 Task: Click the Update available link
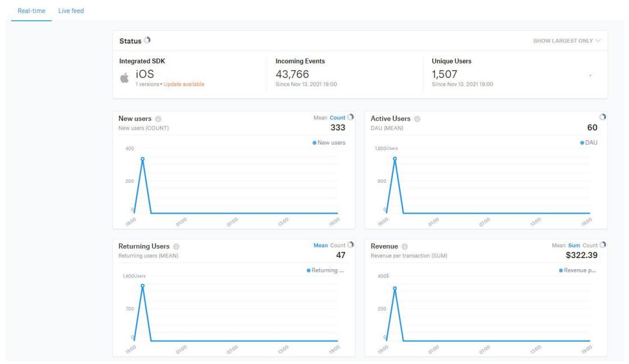(184, 85)
